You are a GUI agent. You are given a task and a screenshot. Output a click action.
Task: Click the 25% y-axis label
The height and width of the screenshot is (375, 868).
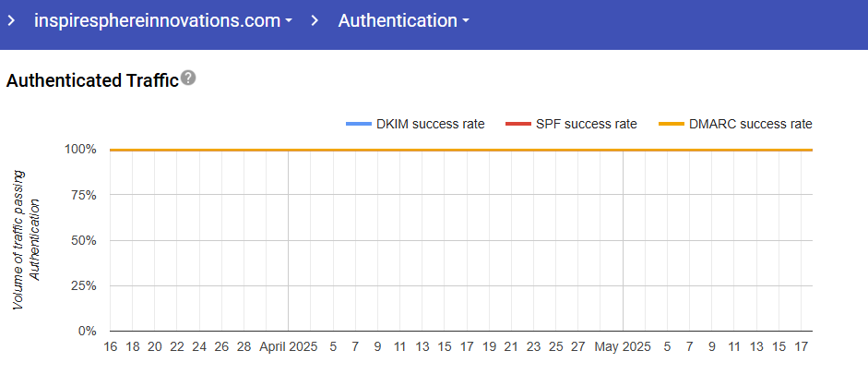pos(84,285)
